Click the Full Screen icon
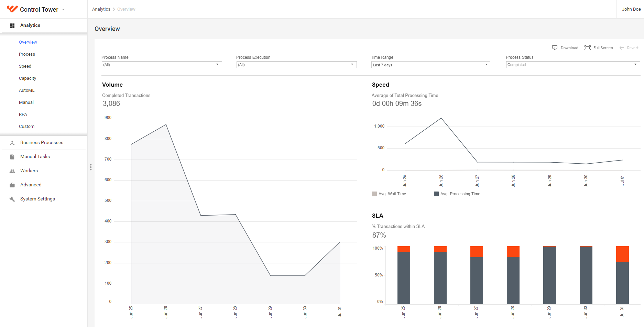The height and width of the screenshot is (327, 644). click(x=588, y=48)
